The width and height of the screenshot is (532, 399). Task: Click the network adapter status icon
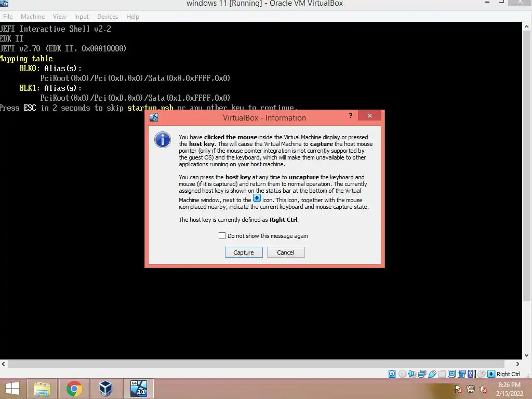pos(422,374)
